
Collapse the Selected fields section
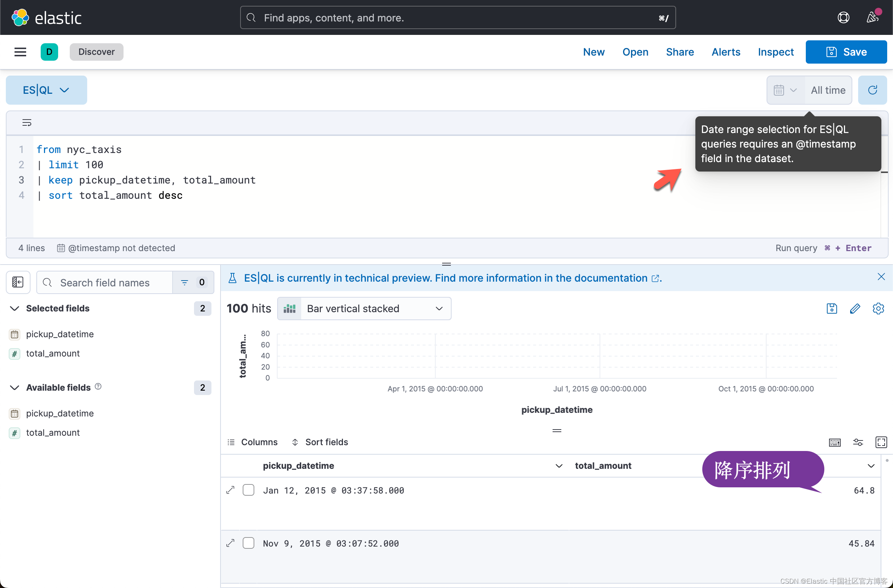[14, 309]
